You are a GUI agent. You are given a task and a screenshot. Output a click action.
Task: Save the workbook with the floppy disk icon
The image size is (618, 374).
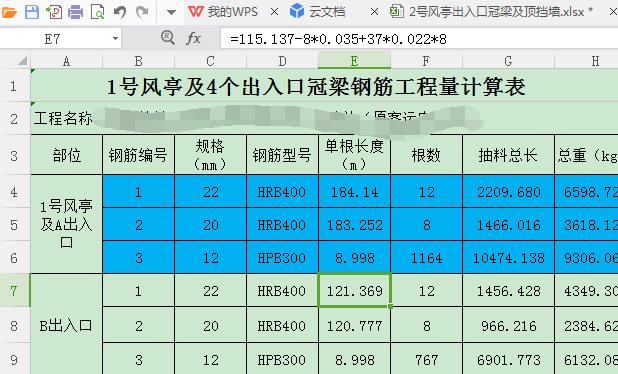click(x=32, y=12)
